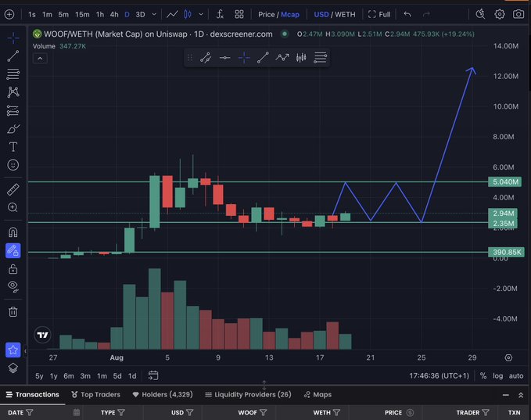Hide all drawings with eye icon

(x=13, y=286)
